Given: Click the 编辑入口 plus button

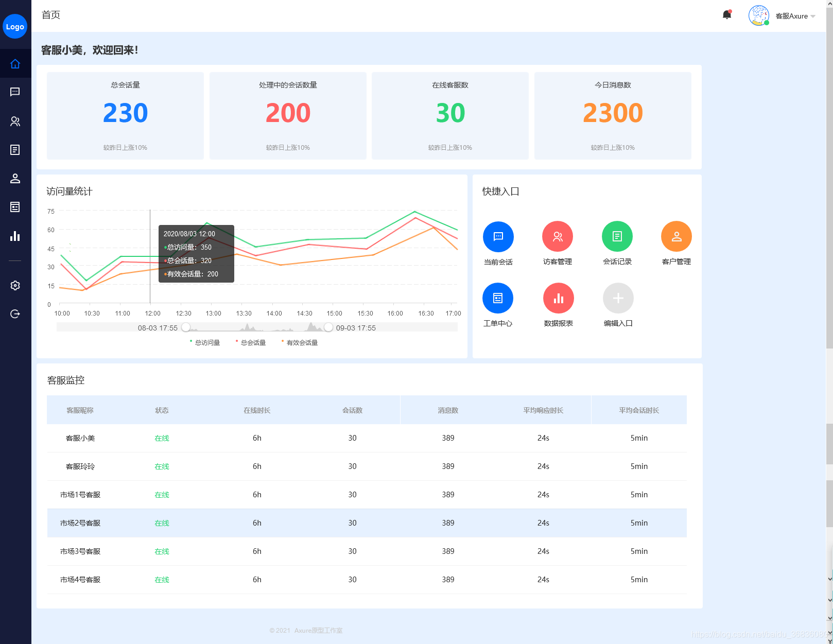Looking at the screenshot, I should pyautogui.click(x=618, y=298).
